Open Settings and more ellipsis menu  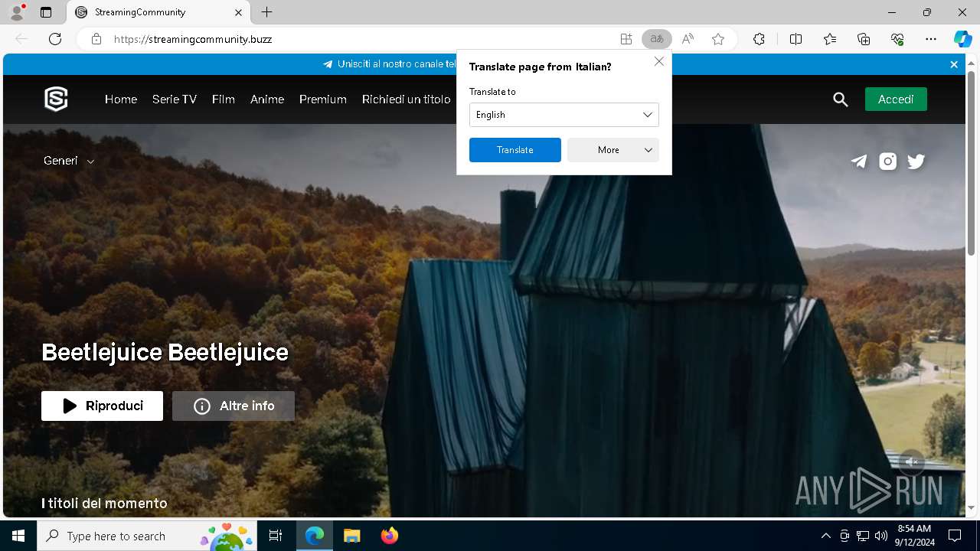[x=931, y=39]
